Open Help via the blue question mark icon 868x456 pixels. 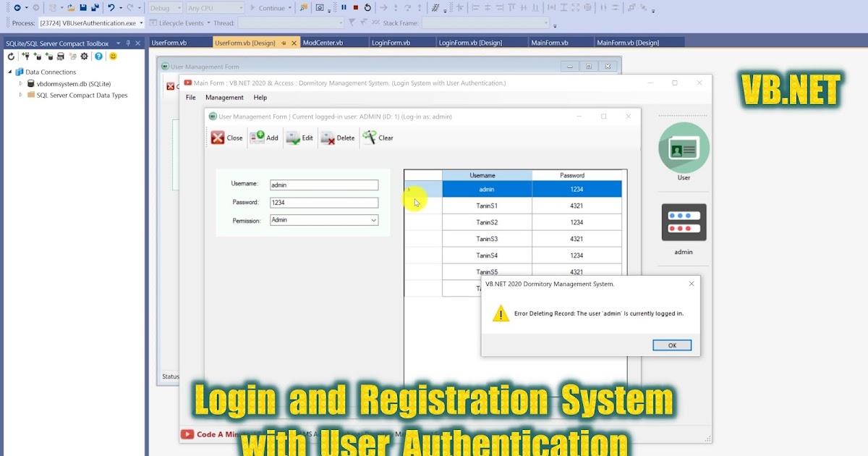tap(99, 56)
